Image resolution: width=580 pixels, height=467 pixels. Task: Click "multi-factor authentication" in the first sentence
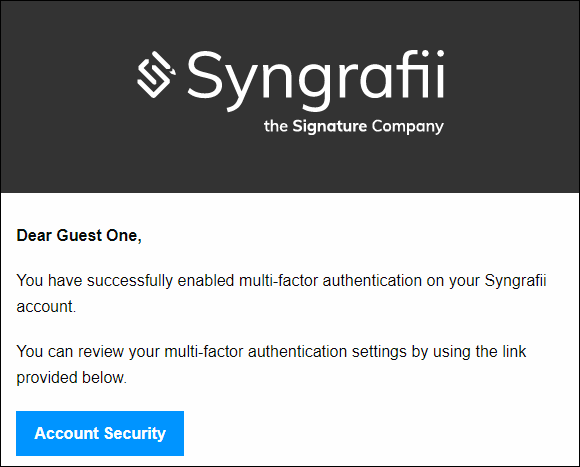(330, 281)
